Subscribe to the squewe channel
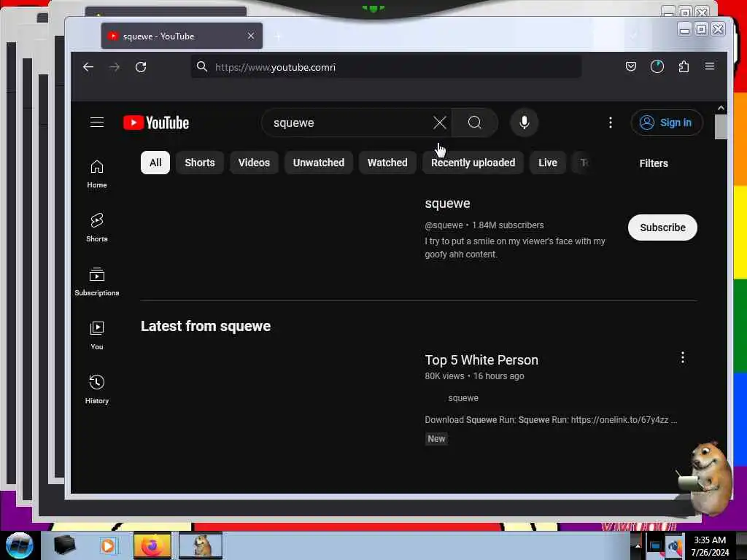 662,227
